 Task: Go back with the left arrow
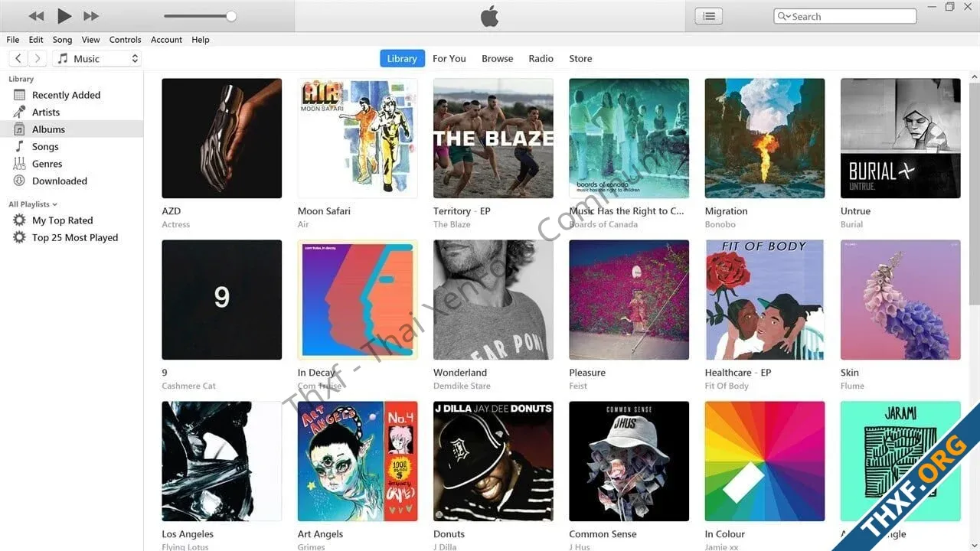[18, 58]
